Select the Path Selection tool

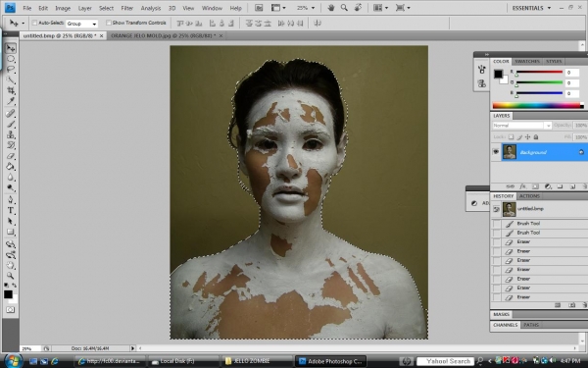[x=11, y=222]
